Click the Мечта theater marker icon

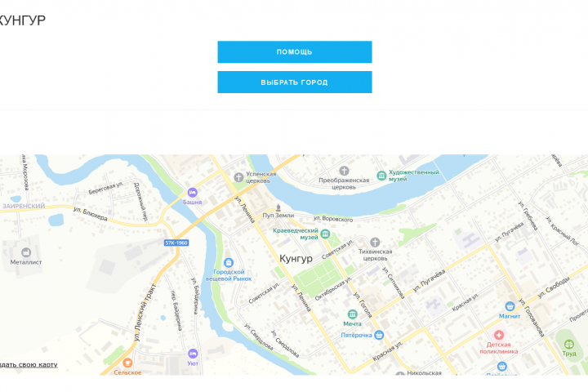click(x=352, y=314)
